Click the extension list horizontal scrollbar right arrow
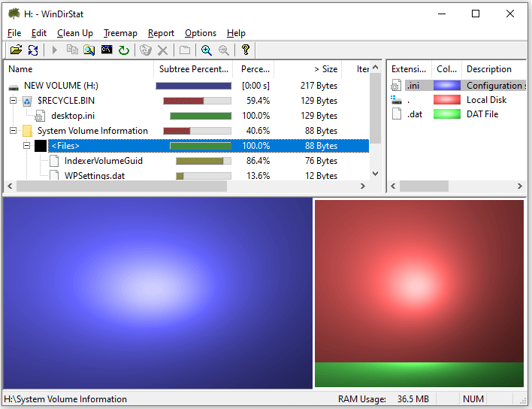532x409 pixels. 519,186
